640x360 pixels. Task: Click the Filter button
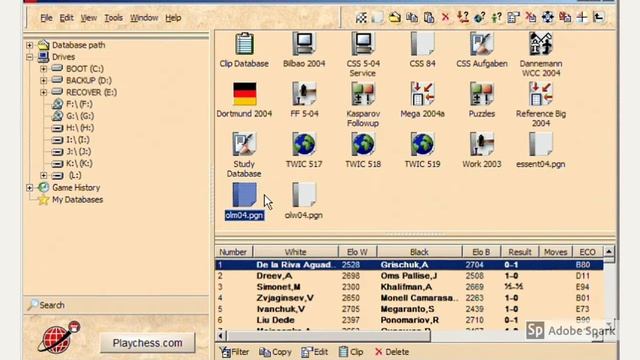234,352
